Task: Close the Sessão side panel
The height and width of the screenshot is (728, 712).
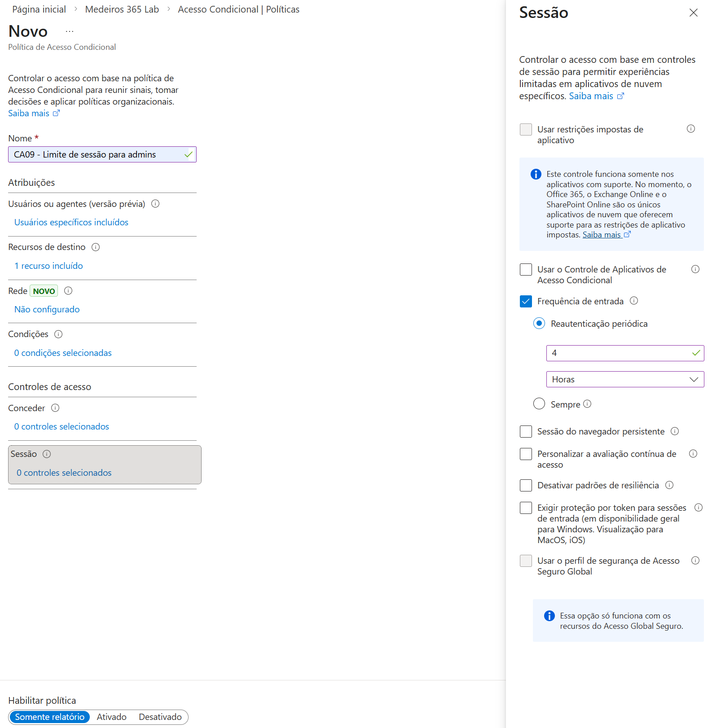Action: coord(694,13)
